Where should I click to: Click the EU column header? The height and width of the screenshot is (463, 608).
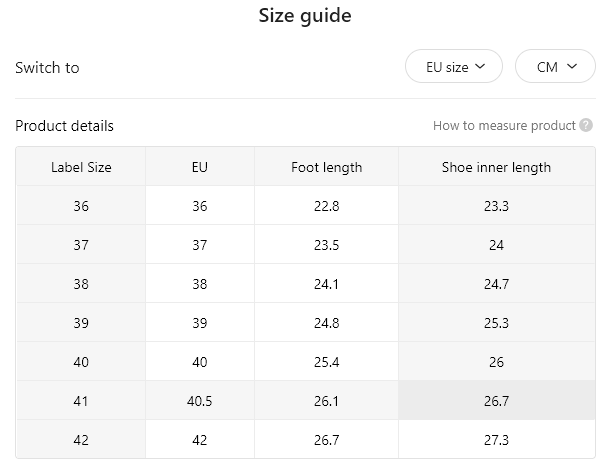200,167
